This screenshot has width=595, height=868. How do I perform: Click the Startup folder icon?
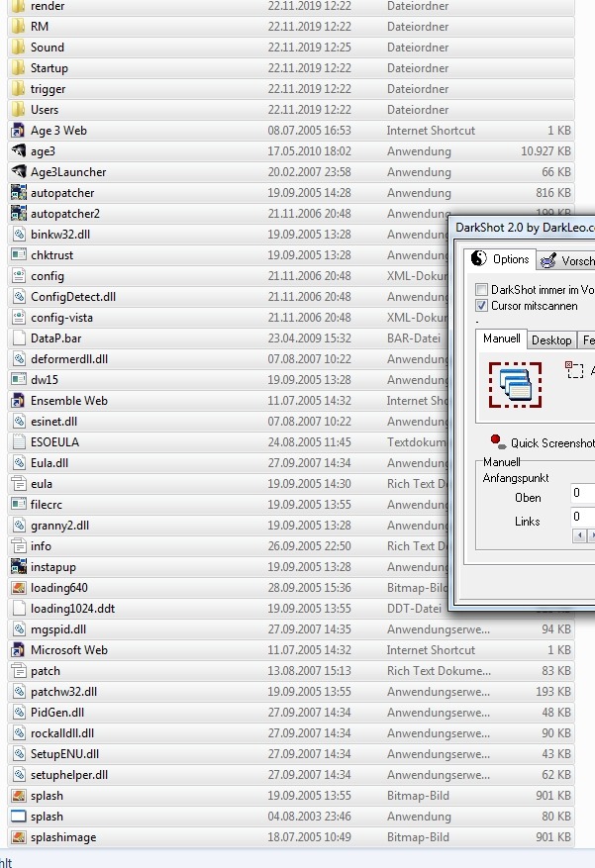(x=18, y=68)
